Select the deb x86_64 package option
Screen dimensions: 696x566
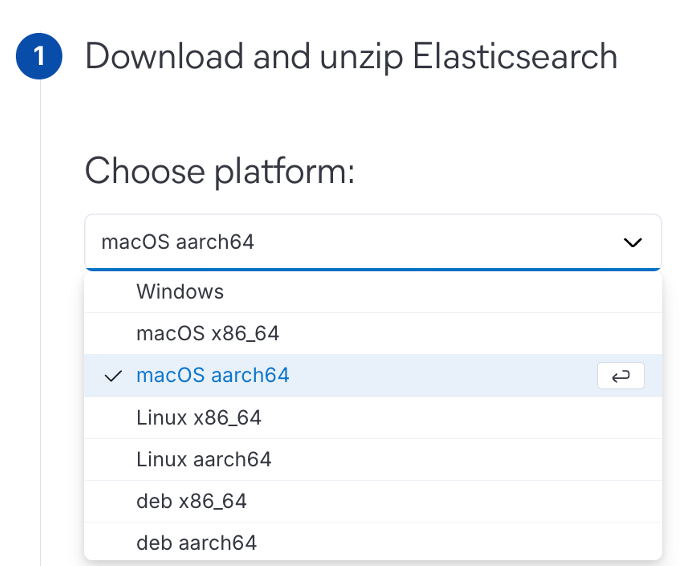[x=373, y=501]
